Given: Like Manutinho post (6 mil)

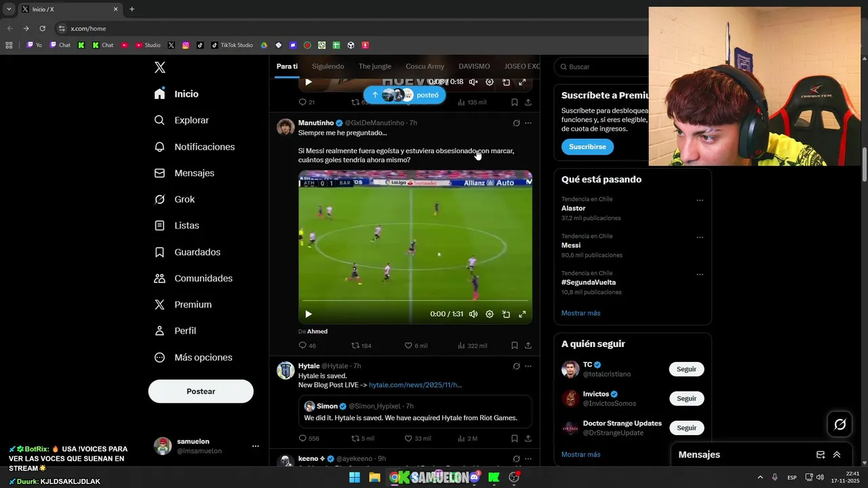Looking at the screenshot, I should click(x=416, y=346).
